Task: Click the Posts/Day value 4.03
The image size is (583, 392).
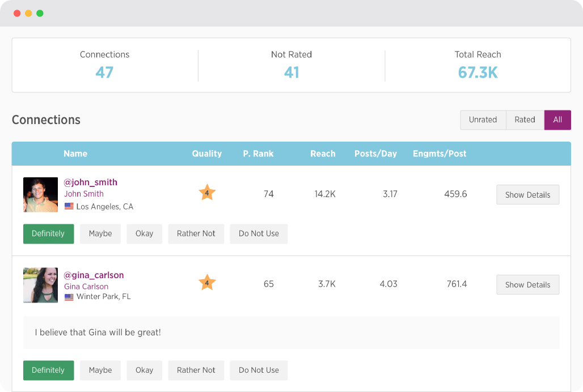Action: pos(388,284)
